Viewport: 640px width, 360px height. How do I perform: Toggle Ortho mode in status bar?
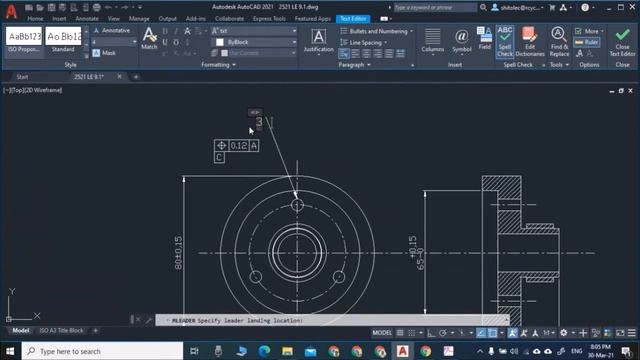point(431,333)
